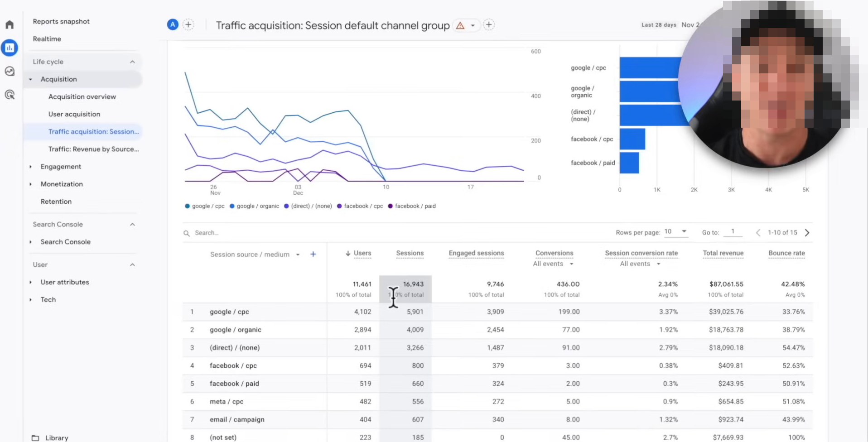Collapse the Search Console collection chevron

[x=132, y=225]
